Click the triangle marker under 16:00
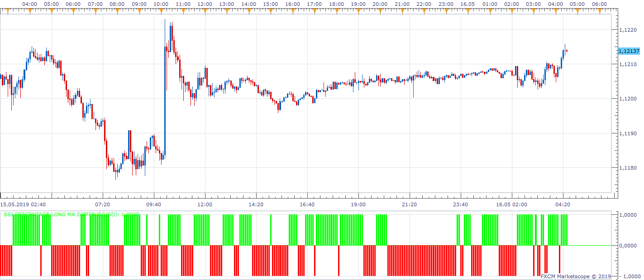 coord(293,10)
